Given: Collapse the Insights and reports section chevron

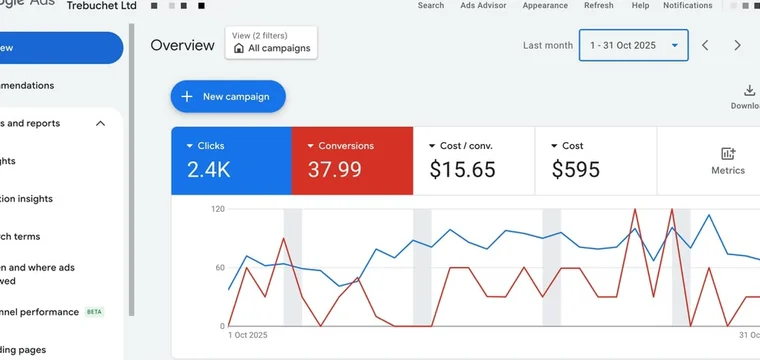Looking at the screenshot, I should tap(100, 123).
